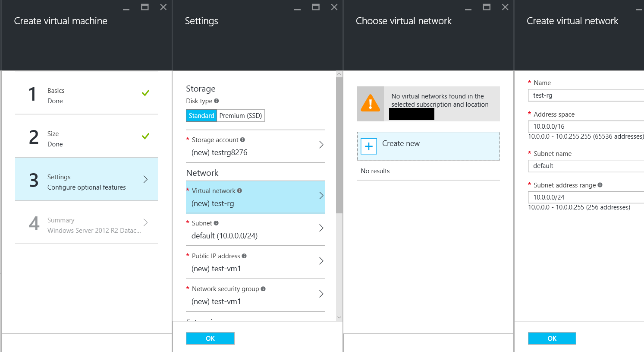This screenshot has width=644, height=352.
Task: Click the Virtual network info icon
Action: 239,190
